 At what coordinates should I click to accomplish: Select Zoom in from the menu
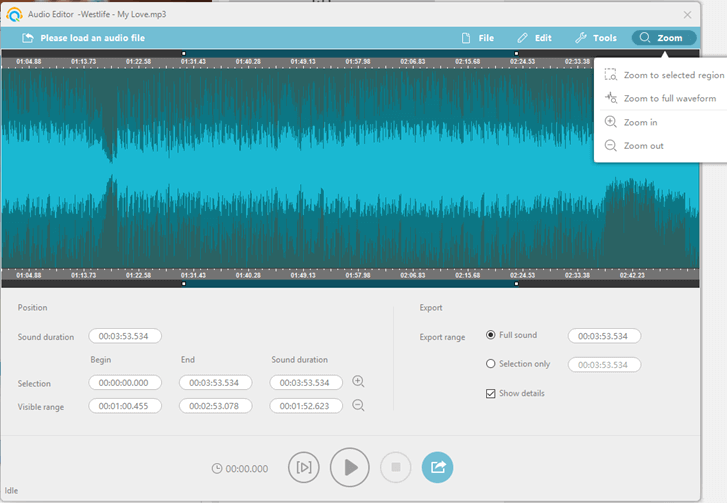click(x=640, y=122)
